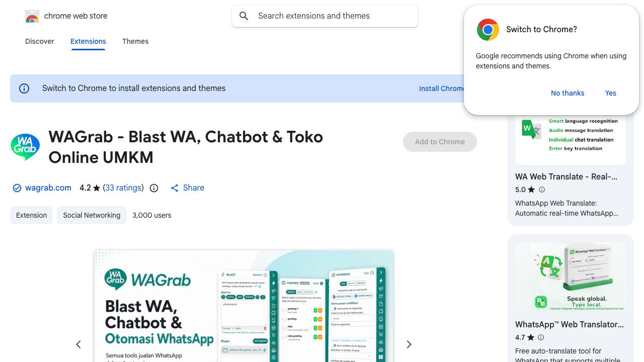Click No thanks in the popup

point(568,93)
